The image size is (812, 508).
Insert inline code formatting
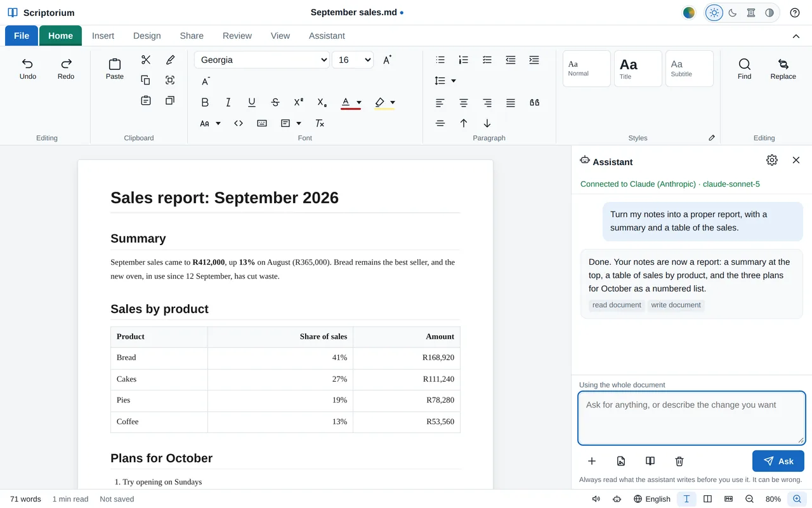pos(239,123)
